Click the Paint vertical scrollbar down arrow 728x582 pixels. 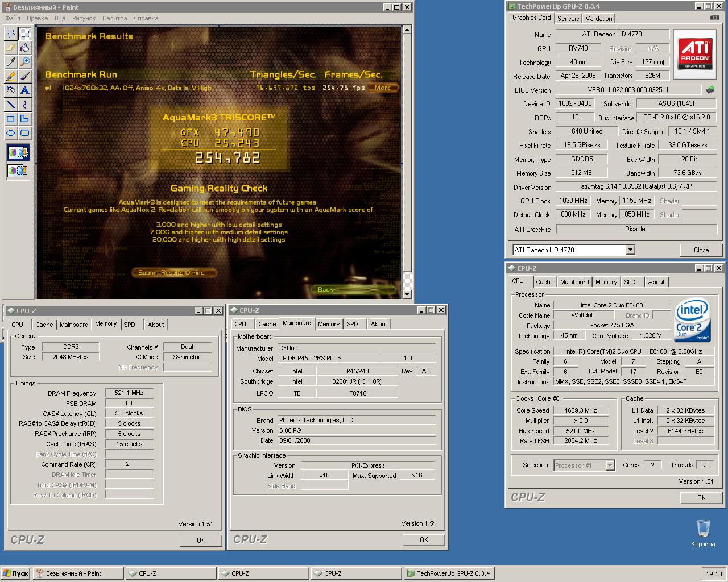pos(406,294)
